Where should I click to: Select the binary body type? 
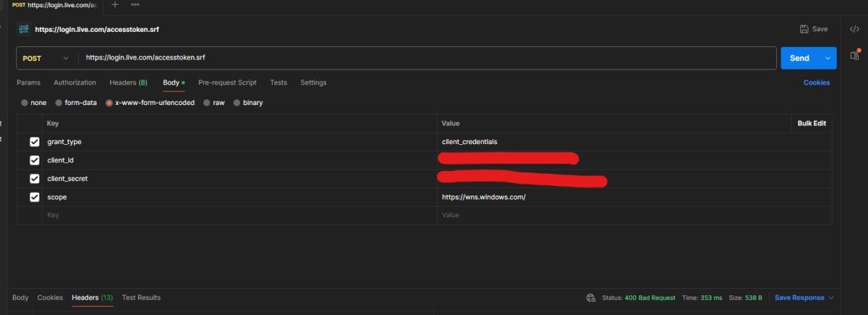point(248,103)
